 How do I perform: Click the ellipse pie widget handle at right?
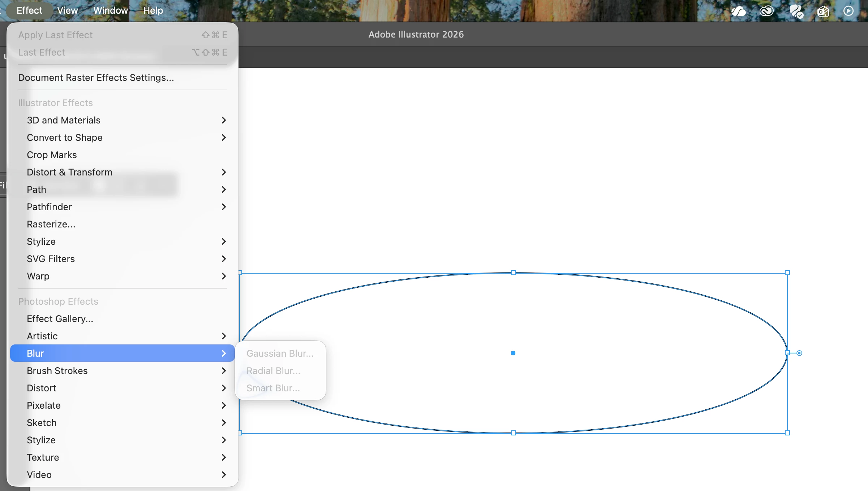[799, 353]
